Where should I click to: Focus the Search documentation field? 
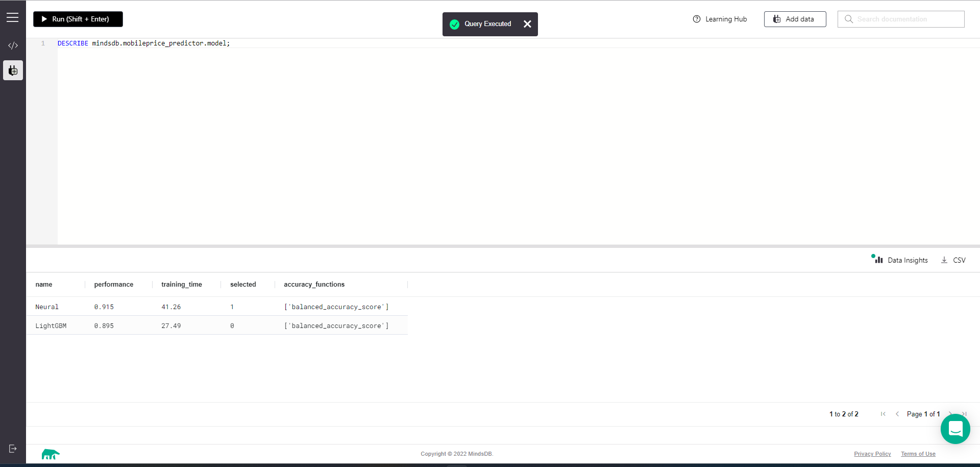click(901, 19)
